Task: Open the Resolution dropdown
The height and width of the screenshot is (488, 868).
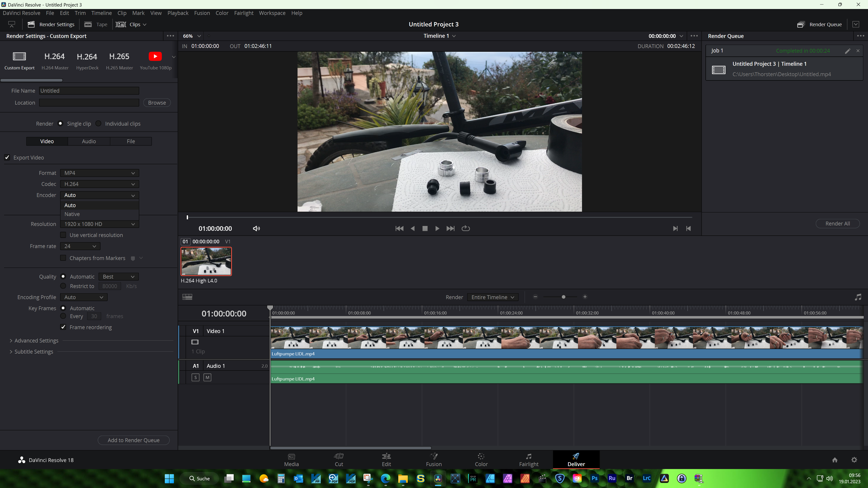Action: [99, 224]
